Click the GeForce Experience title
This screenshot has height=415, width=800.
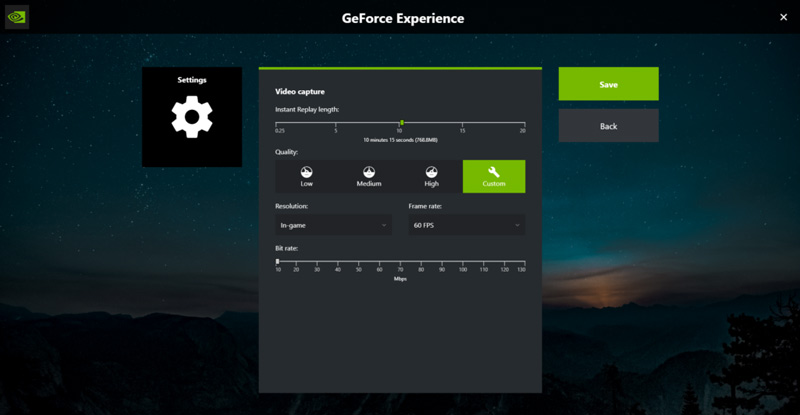403,18
